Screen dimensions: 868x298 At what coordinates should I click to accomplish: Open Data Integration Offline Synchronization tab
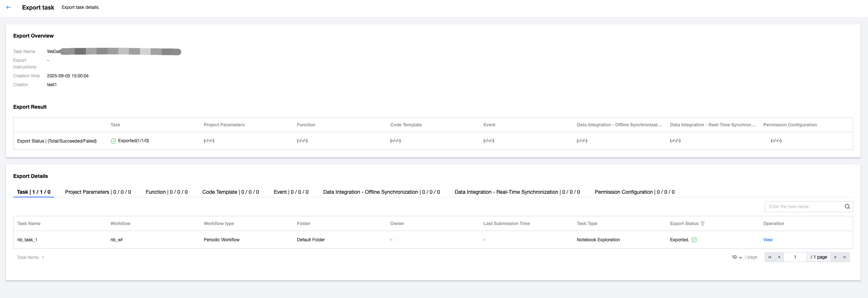(x=381, y=192)
